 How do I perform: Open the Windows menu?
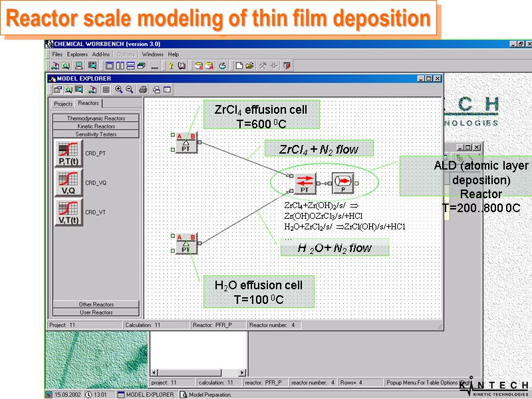click(152, 55)
